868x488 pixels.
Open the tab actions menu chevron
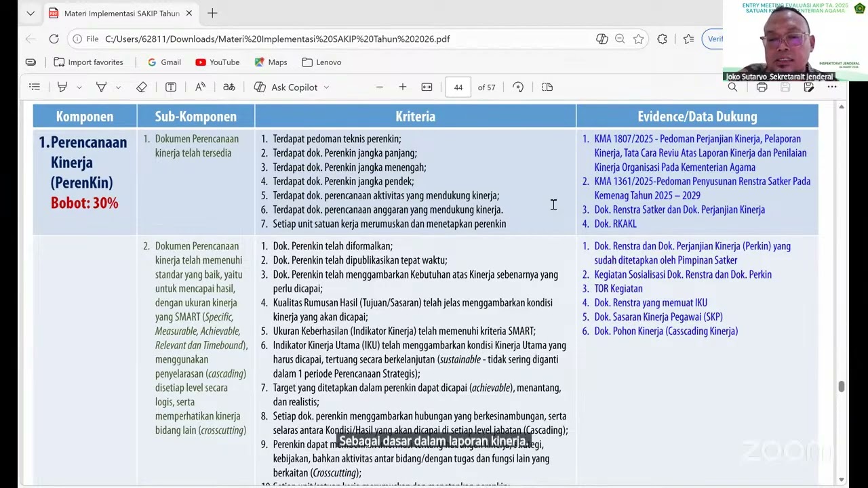31,13
